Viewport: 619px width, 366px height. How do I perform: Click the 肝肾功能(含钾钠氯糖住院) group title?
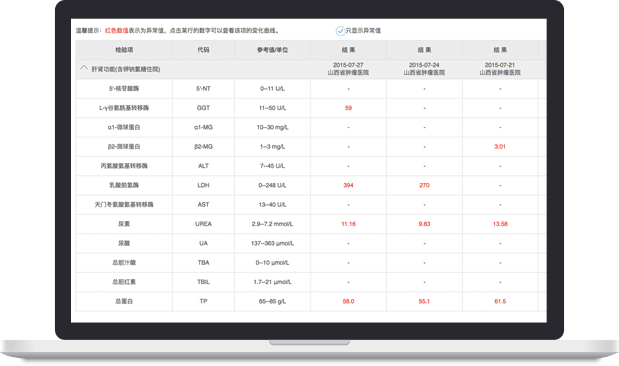tap(126, 69)
